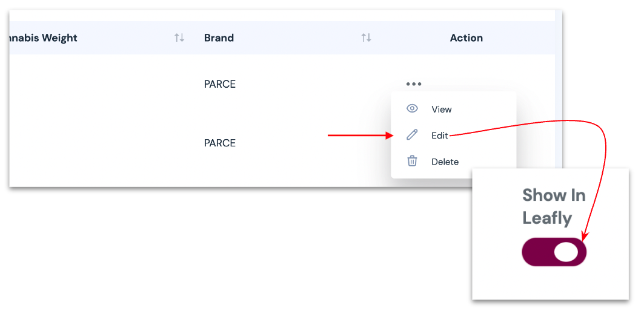644x311 pixels.
Task: Disable the Show In Leafly toggle
Action: (x=554, y=252)
